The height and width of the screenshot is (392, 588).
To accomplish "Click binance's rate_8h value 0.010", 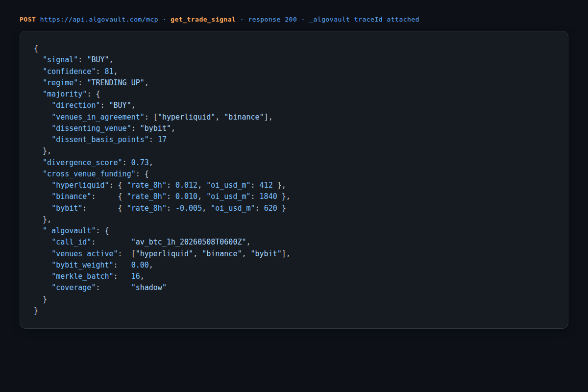I will pos(187,196).
